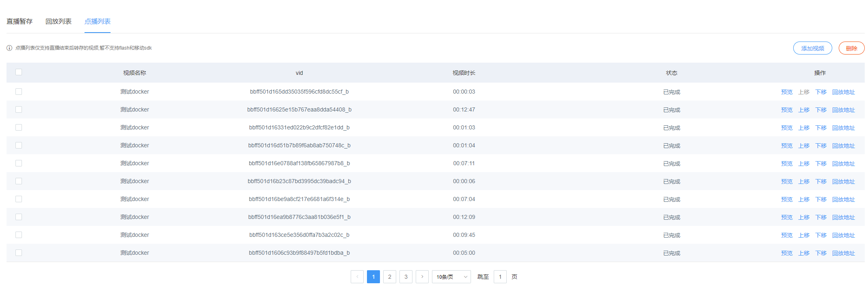Click 上移 on the 00:01:03 row

(804, 128)
